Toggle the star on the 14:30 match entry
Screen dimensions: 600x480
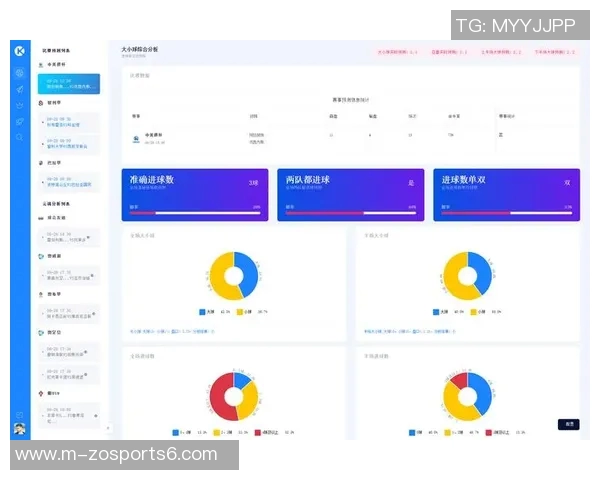pos(88,237)
